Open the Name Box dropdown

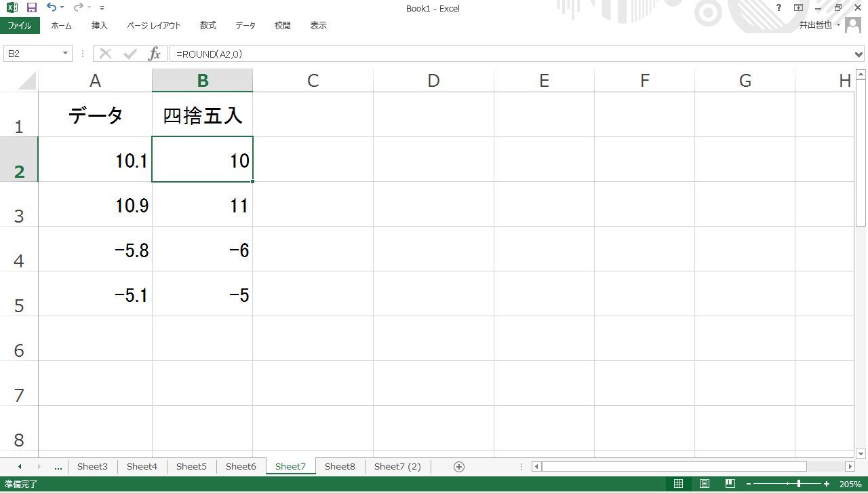(x=65, y=53)
